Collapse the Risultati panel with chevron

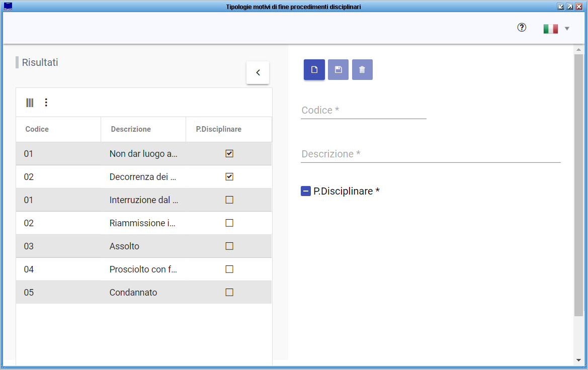tap(258, 73)
